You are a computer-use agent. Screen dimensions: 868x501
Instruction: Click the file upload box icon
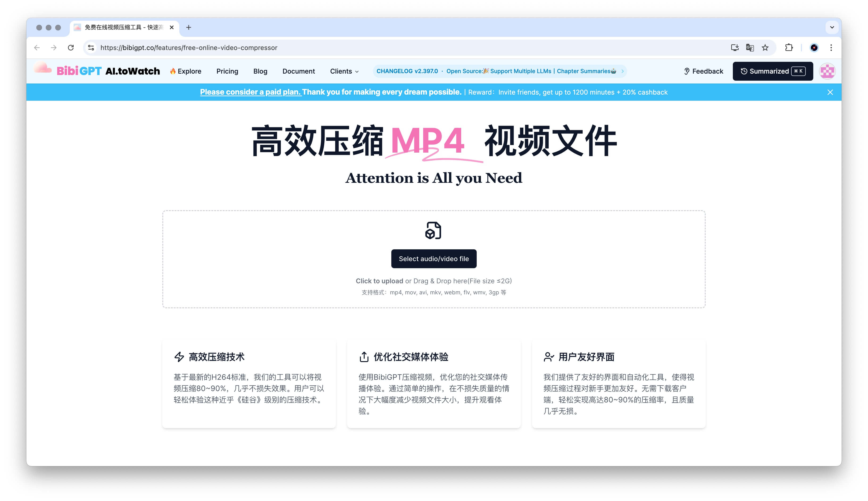pos(433,230)
